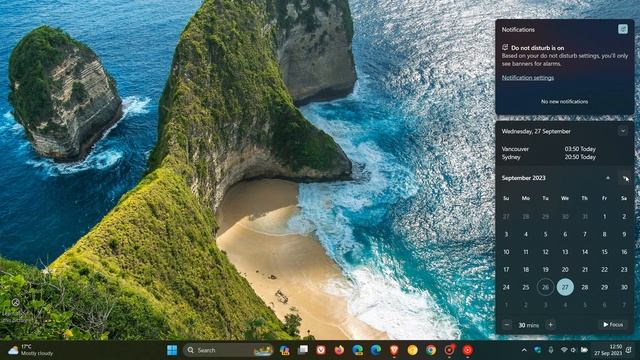
Task: Select date 24 in the calendar
Action: click(x=506, y=287)
